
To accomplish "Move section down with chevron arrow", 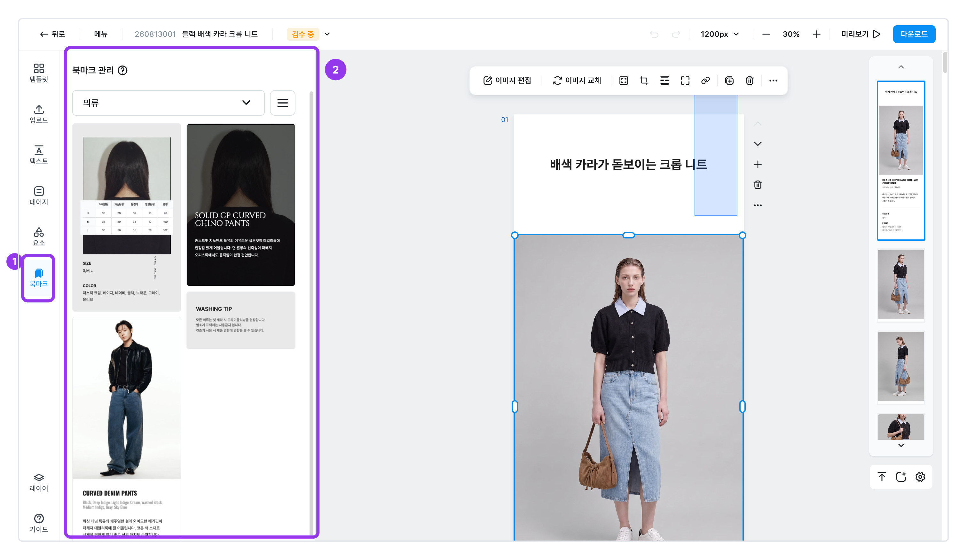I will [758, 144].
